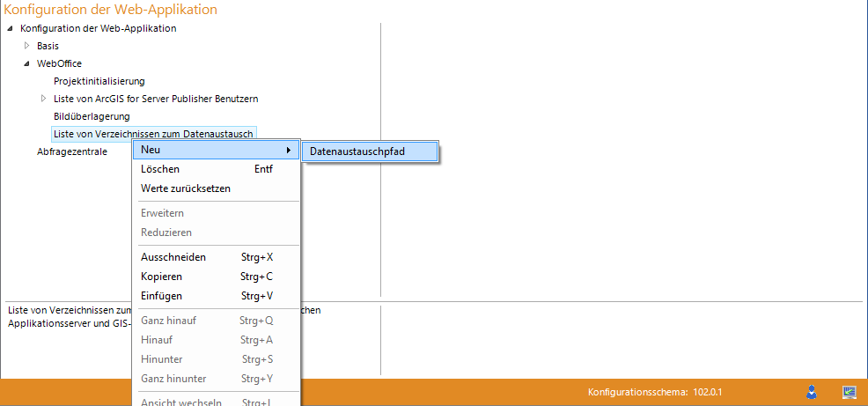The width and height of the screenshot is (868, 406).
Task: Expand Liste von ArcGIS for Server Publisher Benutzern
Action: coord(43,99)
